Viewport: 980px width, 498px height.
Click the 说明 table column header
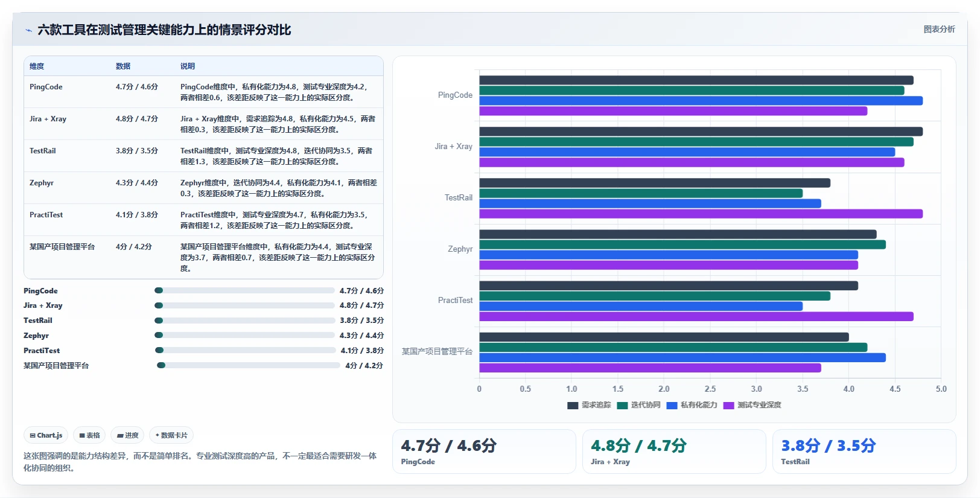(x=188, y=66)
